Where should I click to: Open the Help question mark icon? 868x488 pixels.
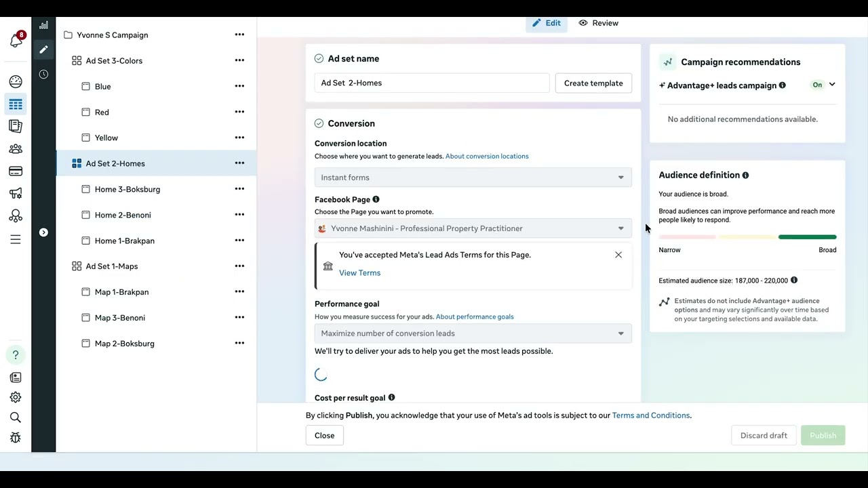[x=16, y=355]
